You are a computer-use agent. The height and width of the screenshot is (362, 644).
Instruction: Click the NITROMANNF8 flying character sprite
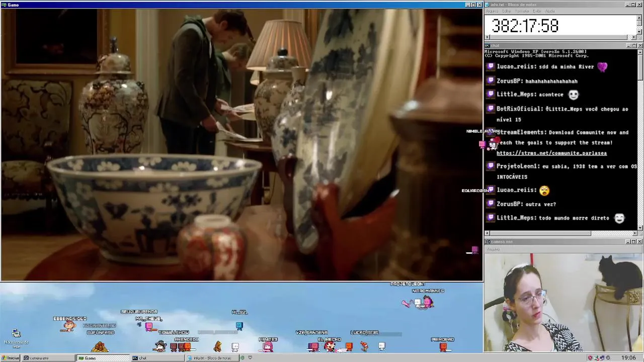427,302
